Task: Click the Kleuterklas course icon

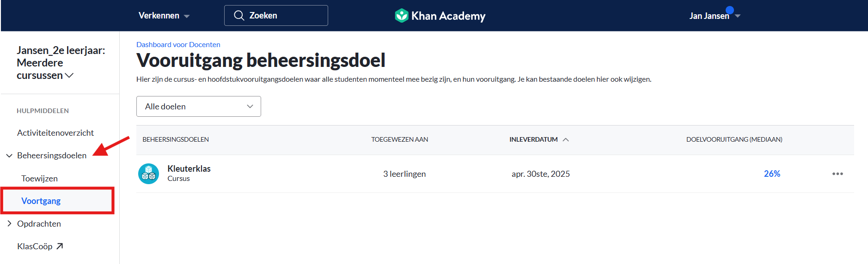Action: pyautogui.click(x=148, y=174)
